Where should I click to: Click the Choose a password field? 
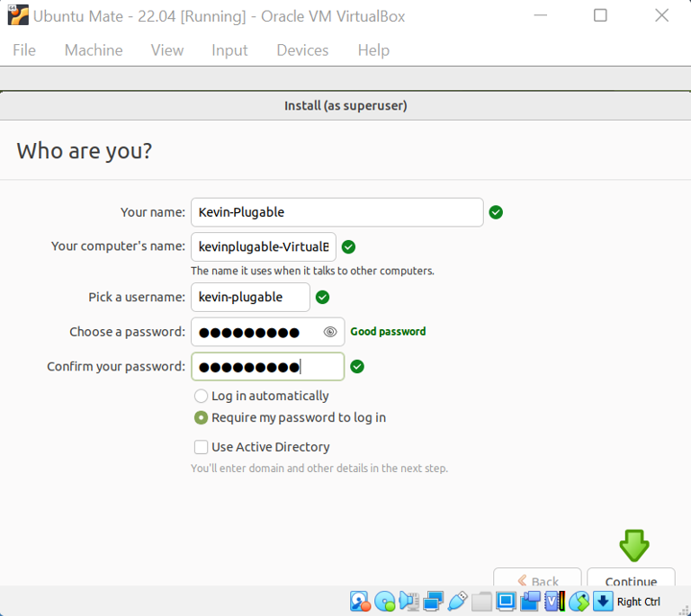[x=268, y=332]
